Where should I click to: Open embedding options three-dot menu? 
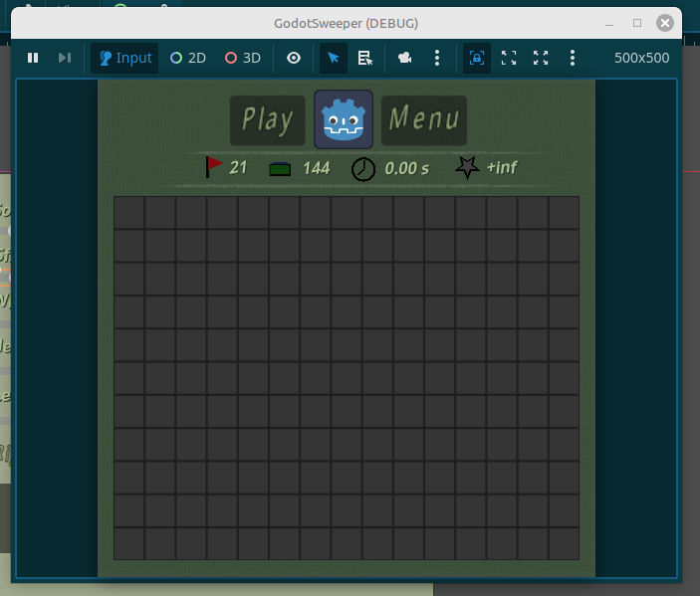click(x=573, y=58)
